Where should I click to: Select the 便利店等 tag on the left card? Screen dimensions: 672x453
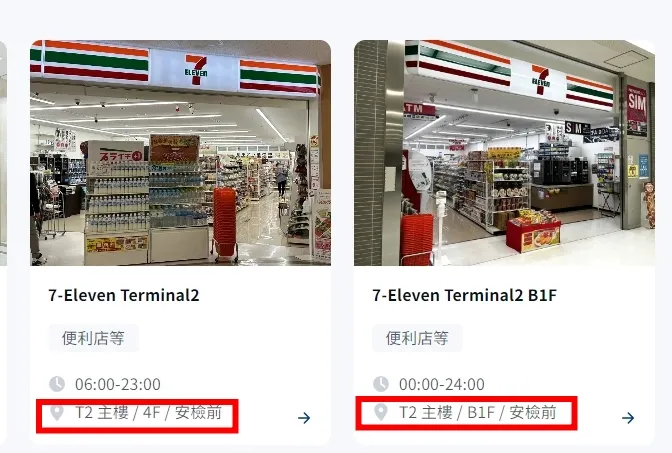93,338
